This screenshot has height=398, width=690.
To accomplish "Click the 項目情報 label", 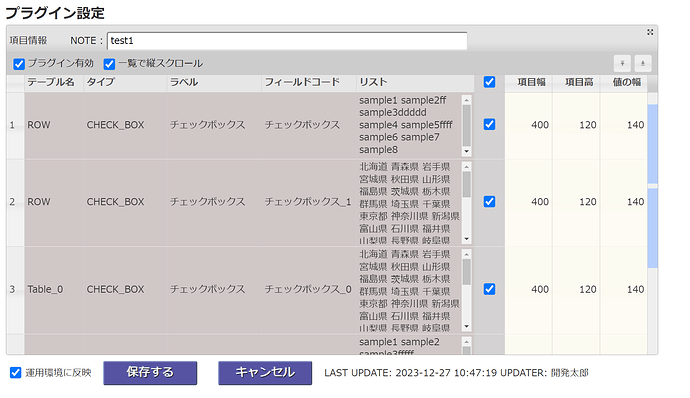I will click(28, 41).
